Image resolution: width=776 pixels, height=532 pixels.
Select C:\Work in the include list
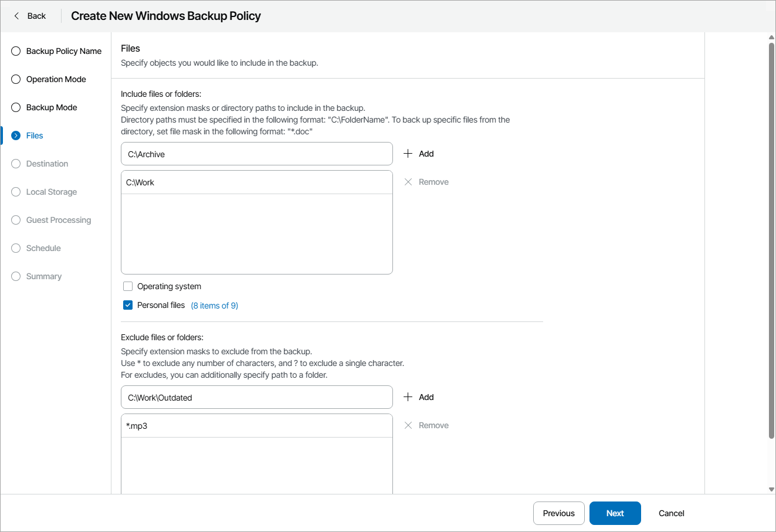point(256,182)
